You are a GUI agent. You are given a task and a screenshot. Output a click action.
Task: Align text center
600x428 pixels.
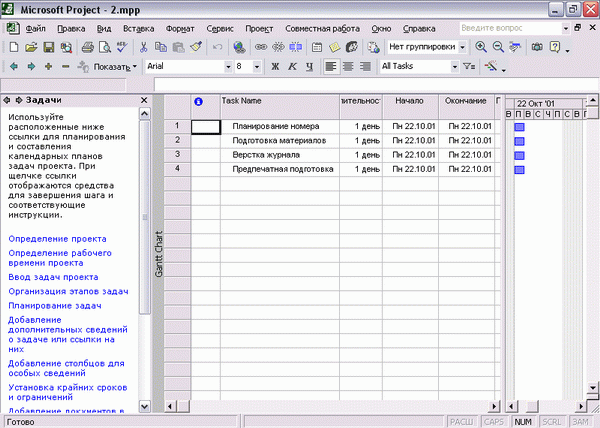348,67
